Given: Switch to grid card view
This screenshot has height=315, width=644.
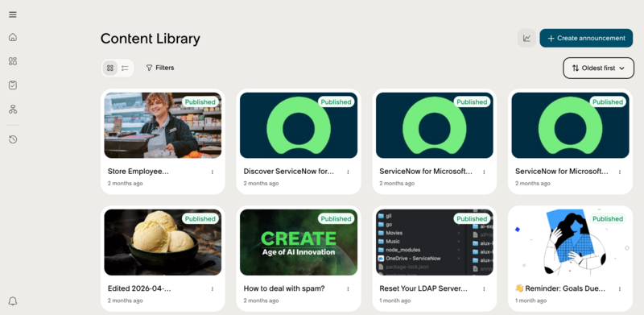Looking at the screenshot, I should (110, 68).
